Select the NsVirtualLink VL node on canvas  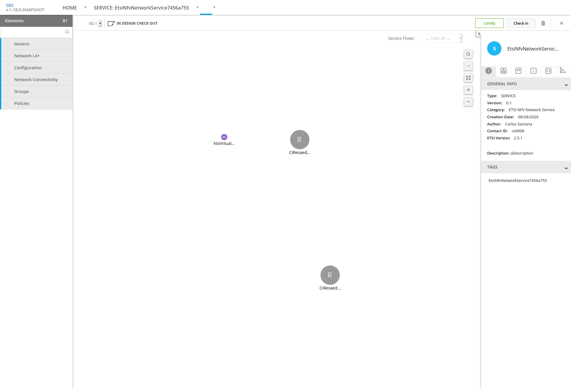224,137
